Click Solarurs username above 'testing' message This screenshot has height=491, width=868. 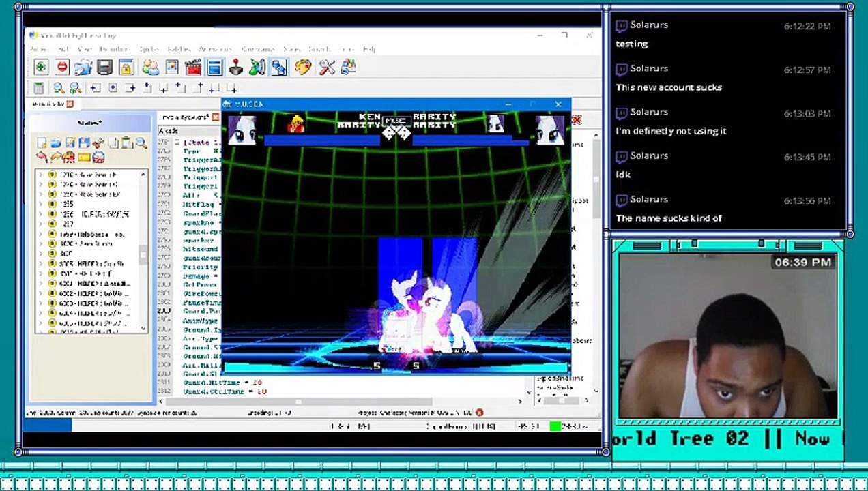pos(649,25)
